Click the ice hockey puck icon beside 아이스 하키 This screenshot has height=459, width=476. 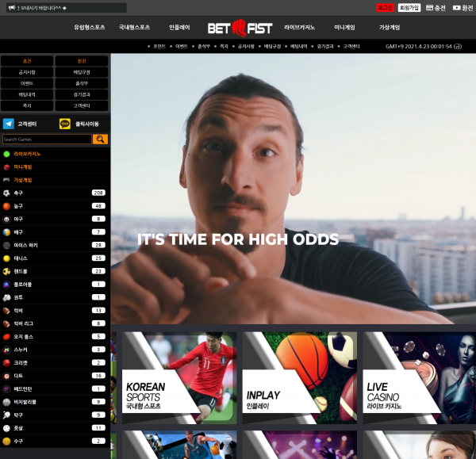click(6, 246)
